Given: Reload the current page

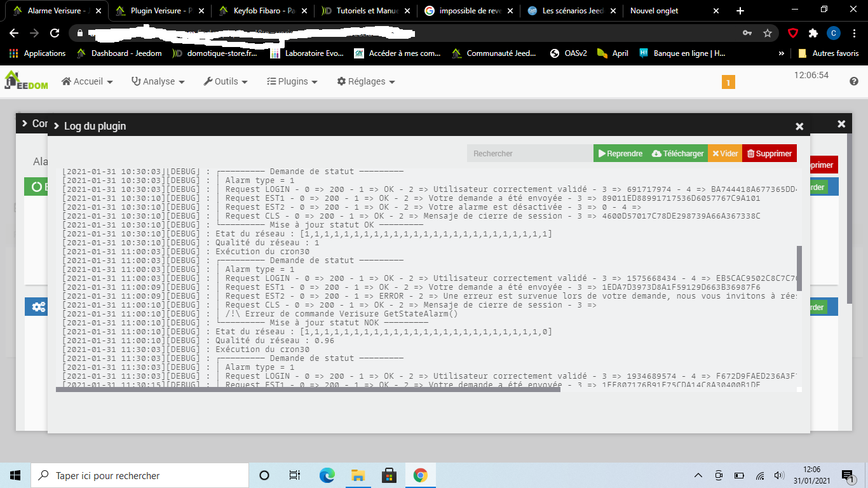Looking at the screenshot, I should (x=55, y=33).
